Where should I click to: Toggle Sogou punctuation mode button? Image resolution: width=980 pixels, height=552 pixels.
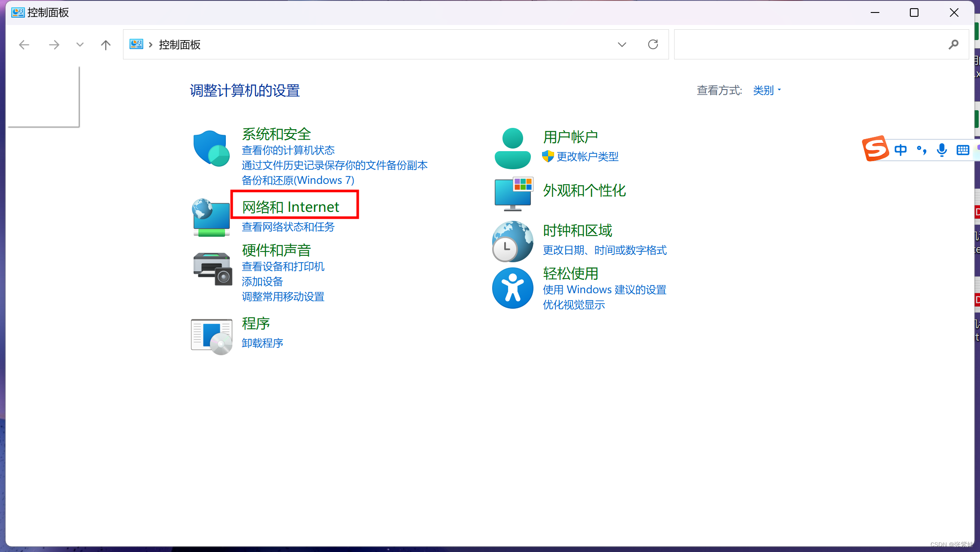click(921, 150)
